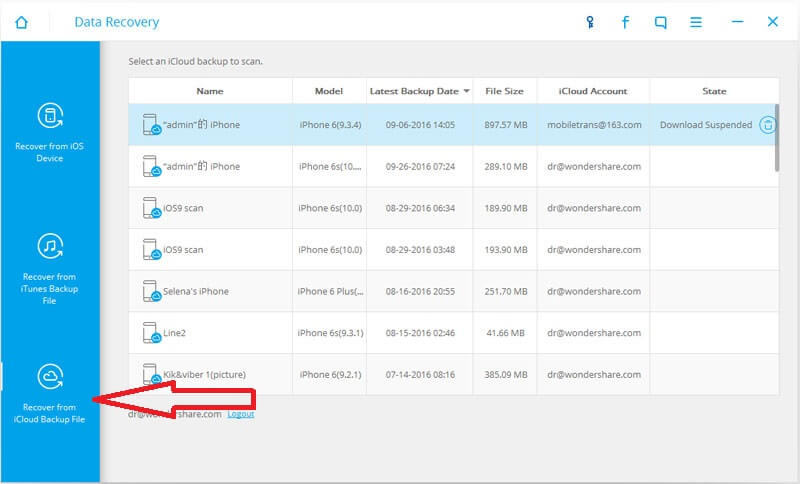
Task: Click the 385.09 MB file size
Action: point(506,375)
